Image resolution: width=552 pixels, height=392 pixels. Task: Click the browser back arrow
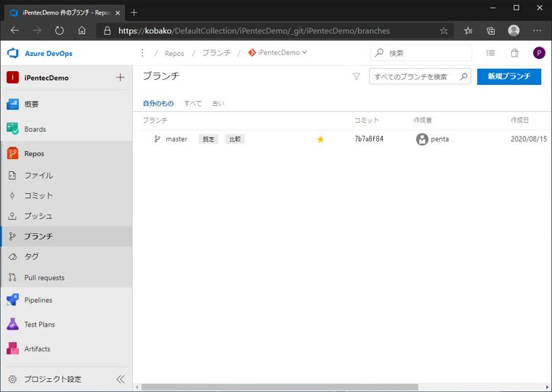15,30
